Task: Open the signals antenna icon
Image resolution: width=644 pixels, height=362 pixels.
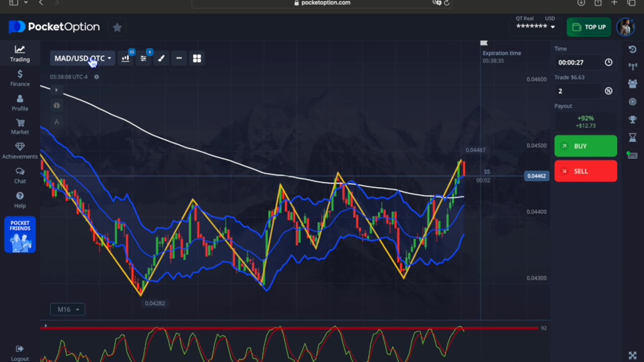Action: [632, 66]
